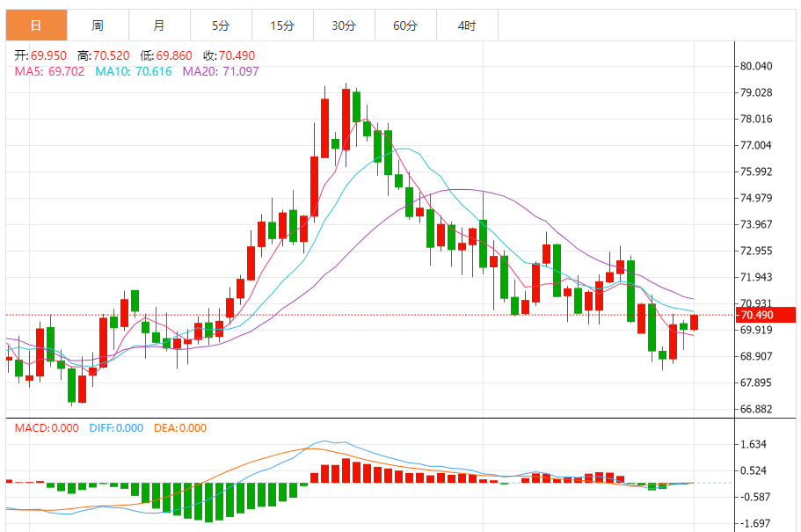The height and width of the screenshot is (532, 801).
Task: Click the last red candlestick at the right edge
Action: [x=694, y=322]
